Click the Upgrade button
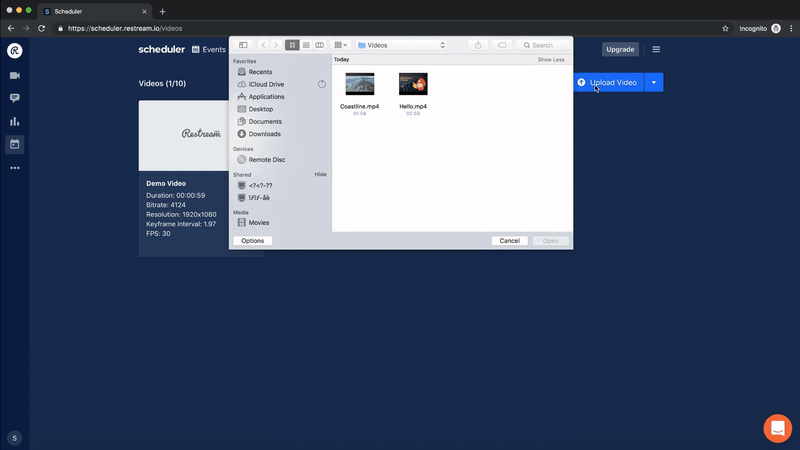800x450 pixels. click(620, 49)
